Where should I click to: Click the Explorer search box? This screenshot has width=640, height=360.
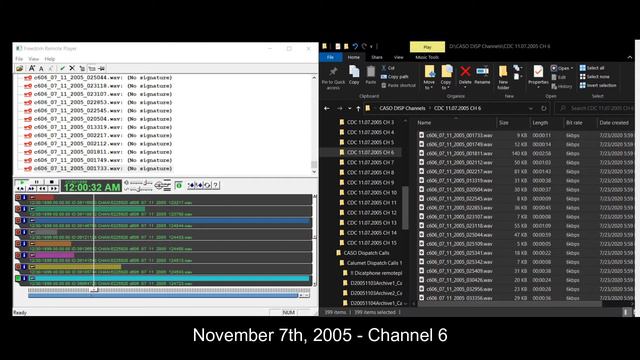tap(595, 109)
